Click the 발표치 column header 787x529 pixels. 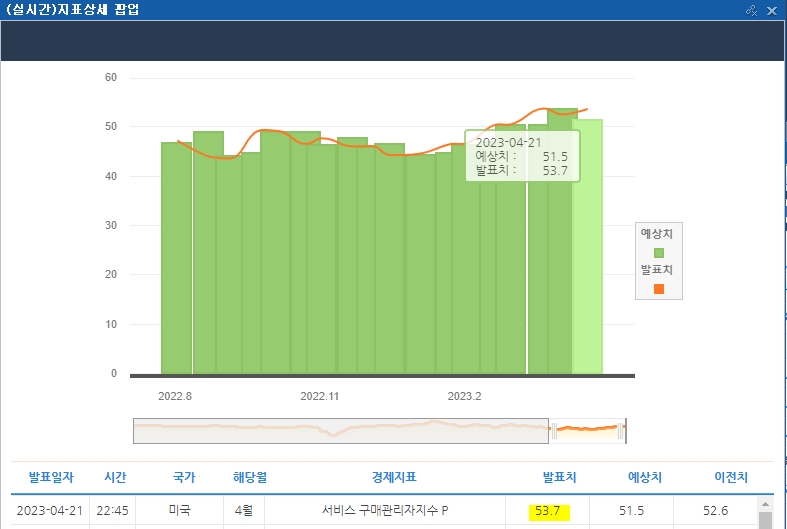click(x=559, y=477)
